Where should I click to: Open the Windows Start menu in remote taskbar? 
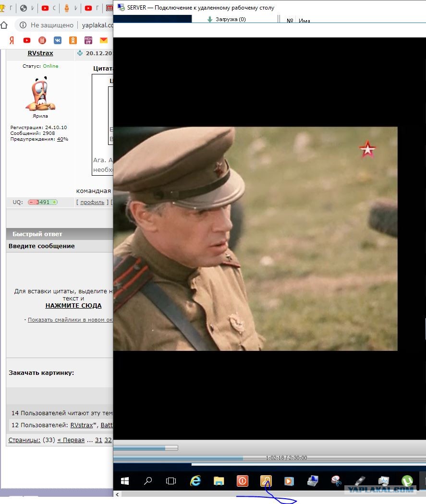click(x=125, y=481)
